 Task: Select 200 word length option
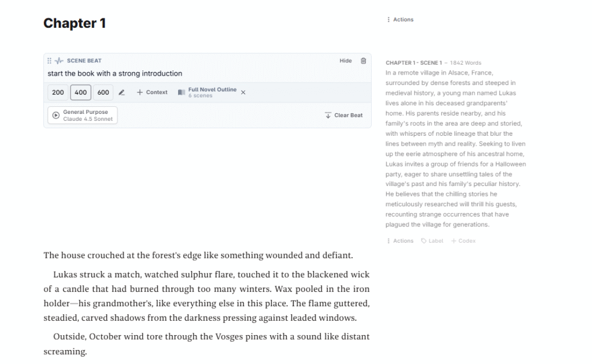58,92
